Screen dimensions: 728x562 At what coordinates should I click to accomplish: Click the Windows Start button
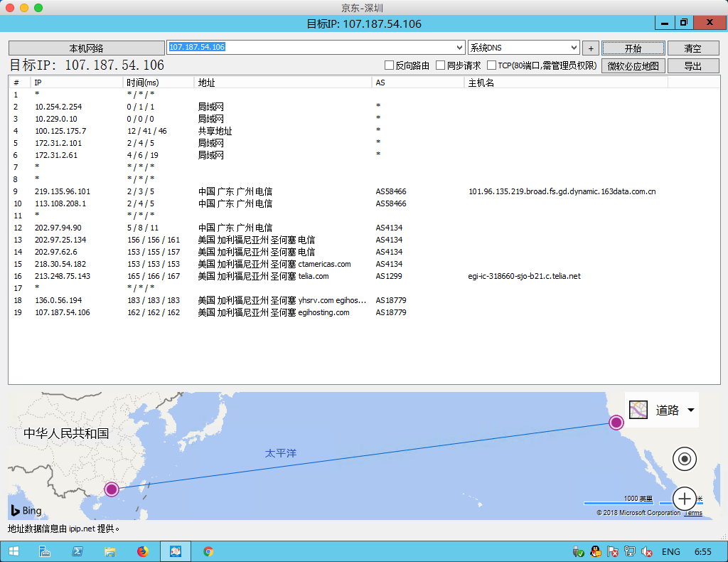14,551
